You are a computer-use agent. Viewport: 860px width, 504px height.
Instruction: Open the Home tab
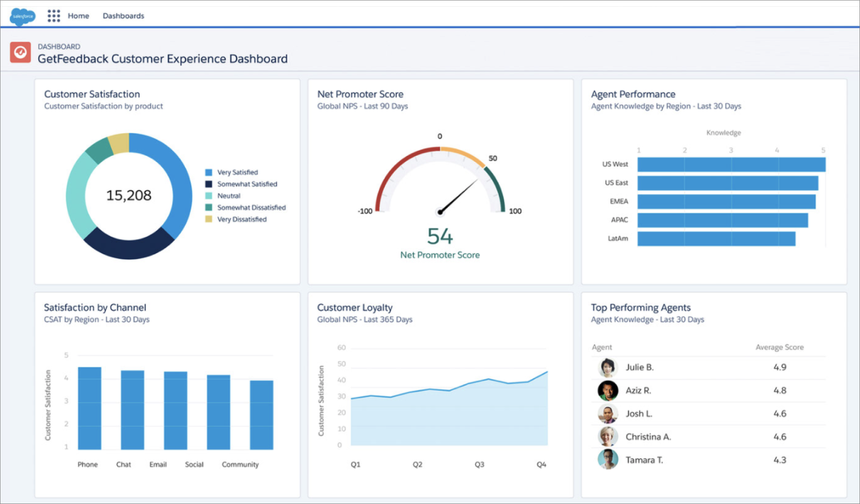point(78,16)
